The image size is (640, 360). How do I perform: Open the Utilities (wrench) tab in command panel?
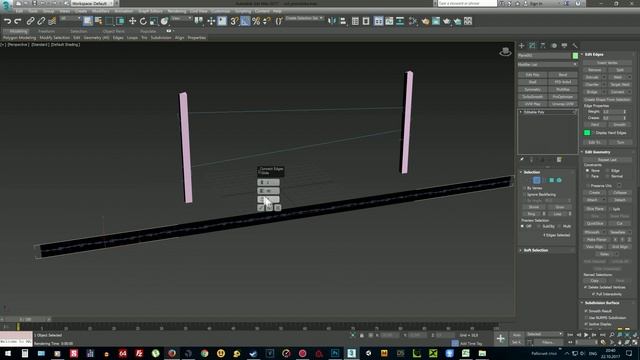575,45
